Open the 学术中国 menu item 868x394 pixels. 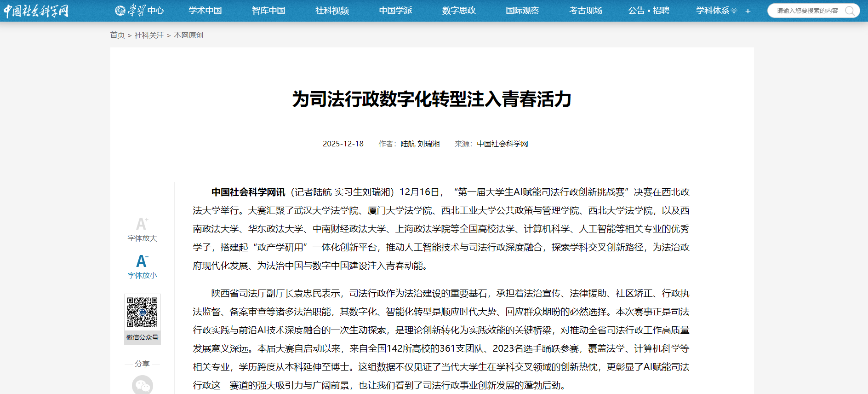coord(205,11)
